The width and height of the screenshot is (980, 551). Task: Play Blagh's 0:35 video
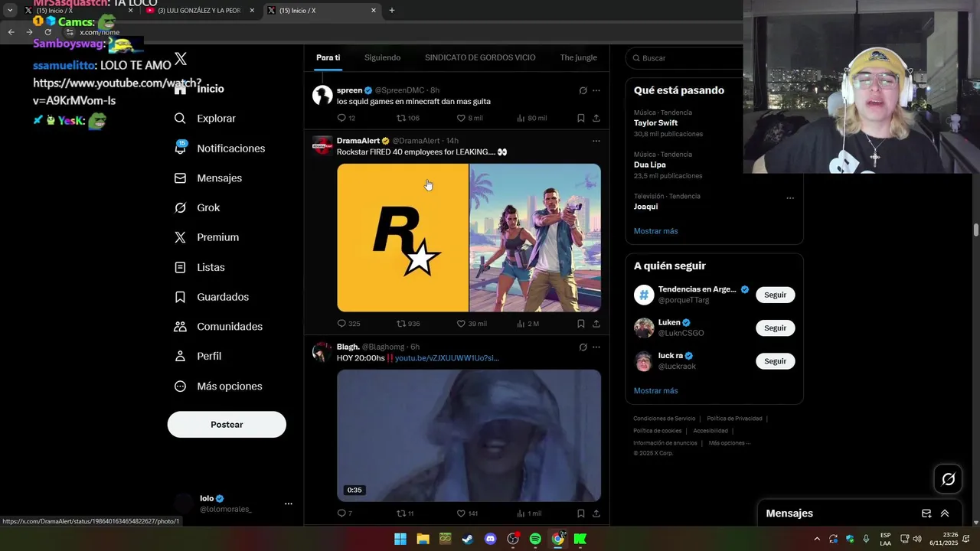469,435
